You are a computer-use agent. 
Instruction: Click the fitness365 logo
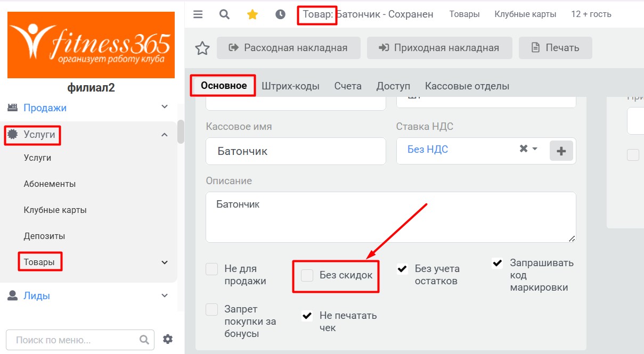(91, 45)
